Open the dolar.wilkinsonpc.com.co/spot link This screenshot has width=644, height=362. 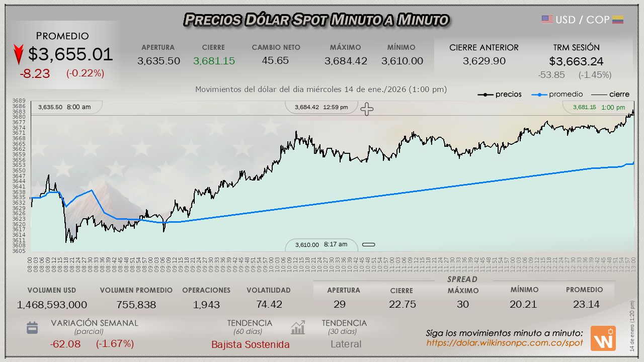[x=504, y=343]
